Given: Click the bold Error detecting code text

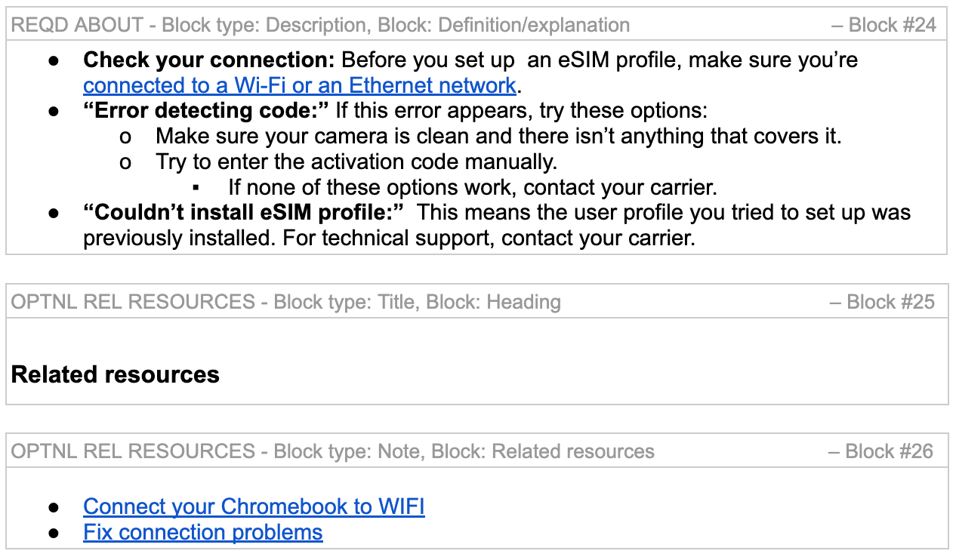Looking at the screenshot, I should click(x=206, y=111).
